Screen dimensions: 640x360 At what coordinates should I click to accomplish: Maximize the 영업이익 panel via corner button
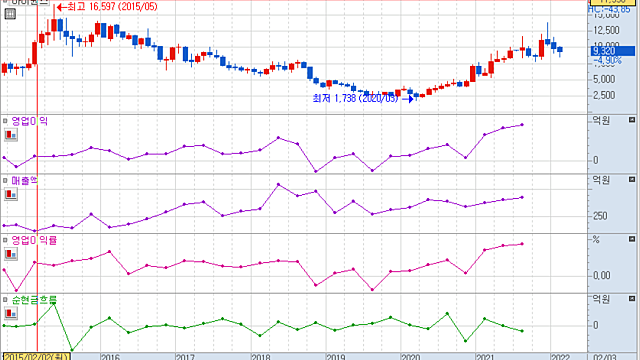click(632, 120)
